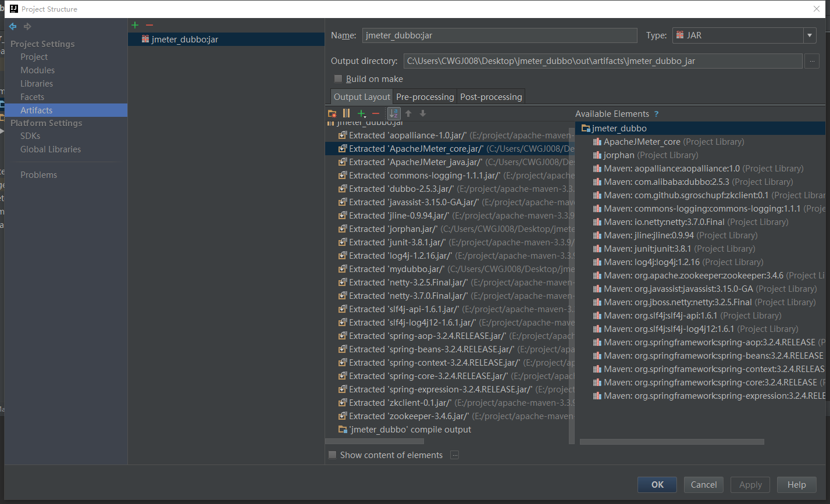Click extracted-jar icon beside 'netty-3.7.0.Final.jar/'

343,296
